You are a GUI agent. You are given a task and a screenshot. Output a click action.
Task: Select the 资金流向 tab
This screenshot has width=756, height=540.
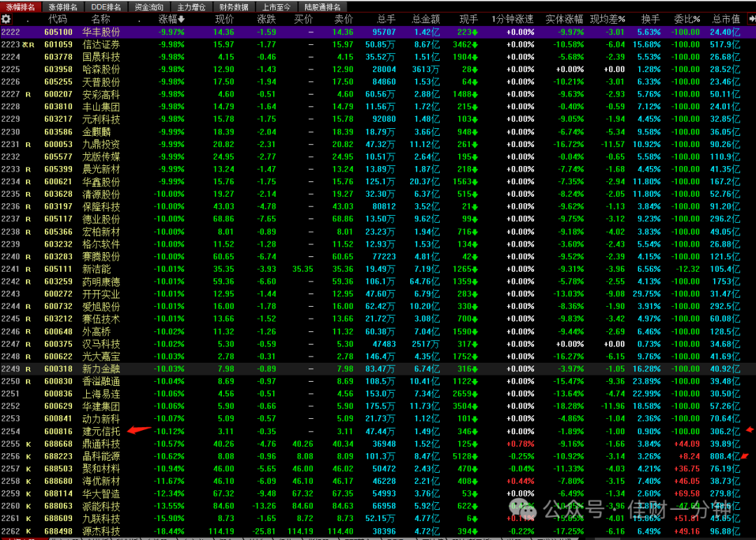(148, 7)
